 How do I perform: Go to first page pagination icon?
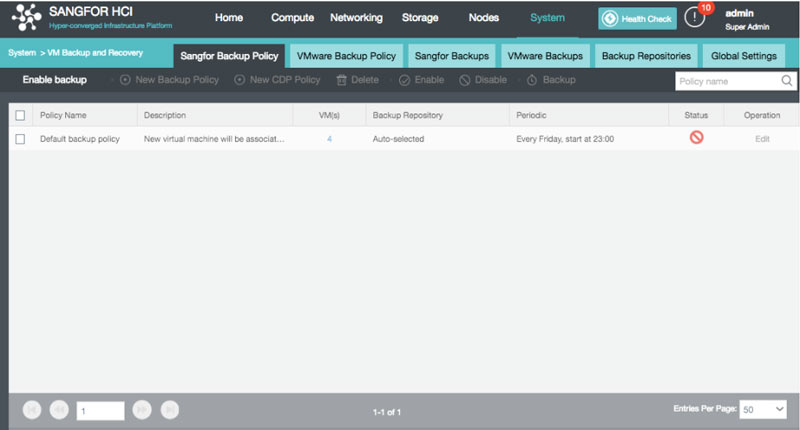(x=32, y=410)
